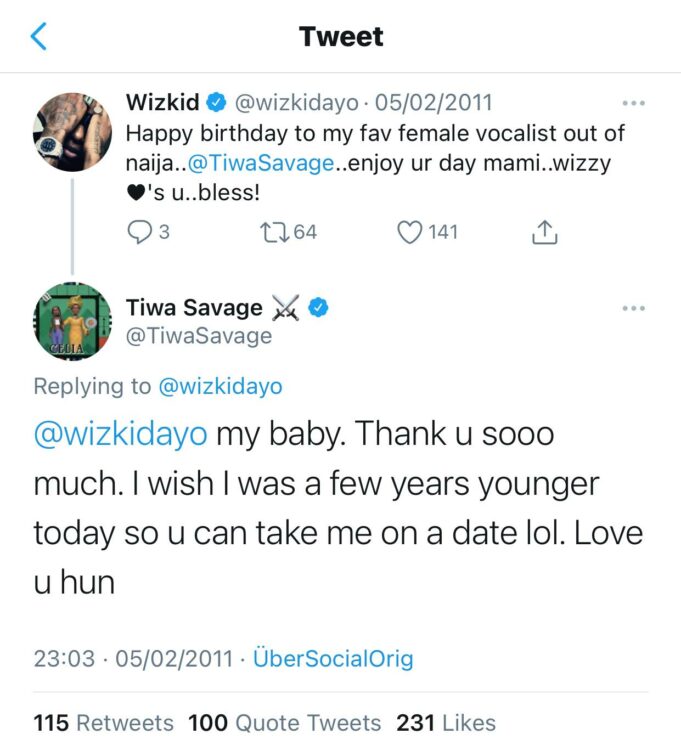681x745 pixels.
Task: Like Wizkid's birthday tweet
Action: tap(410, 232)
